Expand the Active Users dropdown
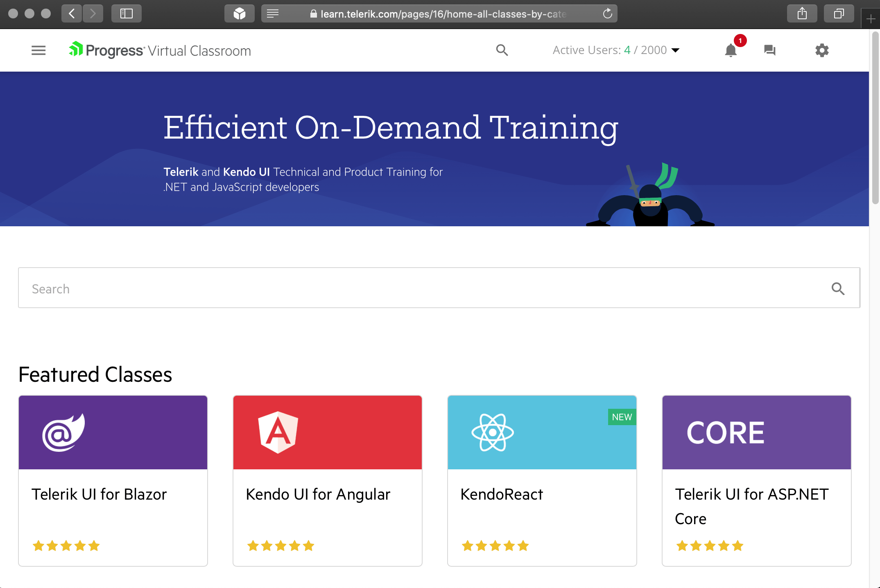The height and width of the screenshot is (588, 880). 676,50
